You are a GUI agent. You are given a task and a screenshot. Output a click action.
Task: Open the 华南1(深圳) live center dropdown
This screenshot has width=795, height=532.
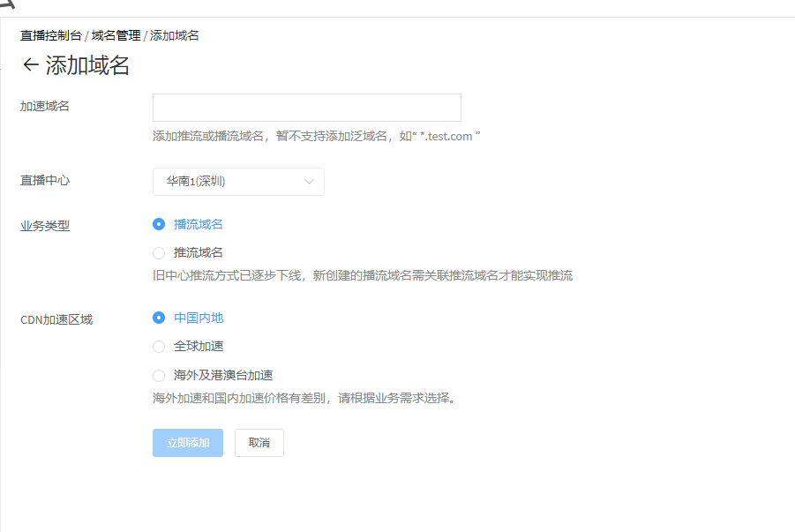pyautogui.click(x=238, y=182)
